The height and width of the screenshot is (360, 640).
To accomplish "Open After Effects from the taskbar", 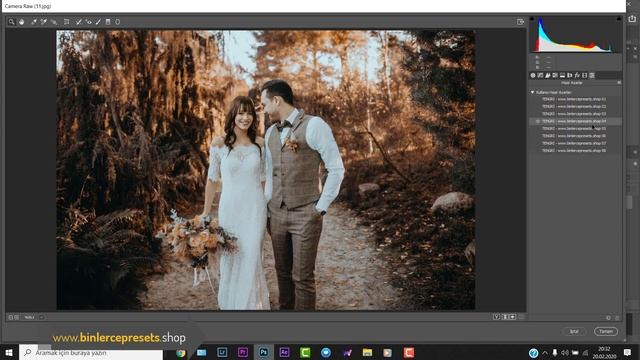I will (x=284, y=352).
